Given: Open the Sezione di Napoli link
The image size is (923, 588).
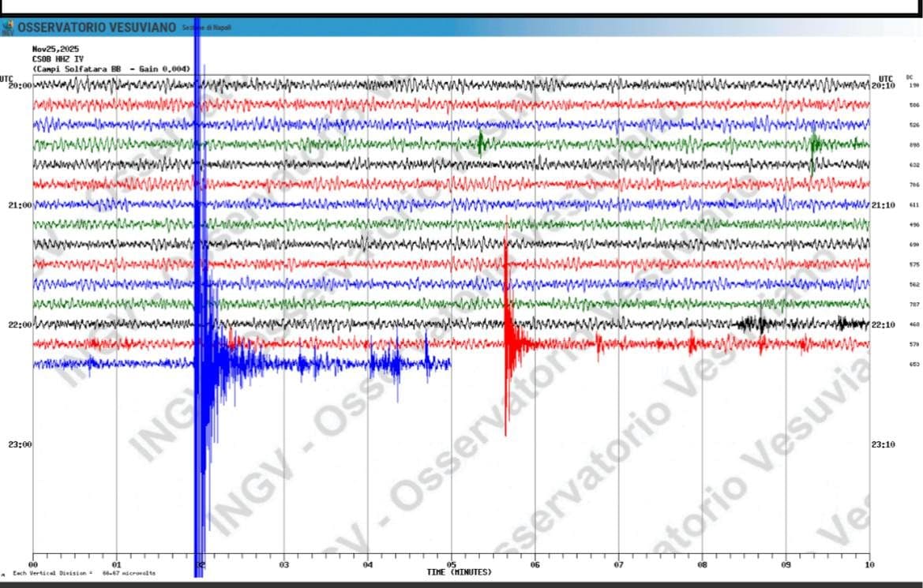Looking at the screenshot, I should [205, 25].
